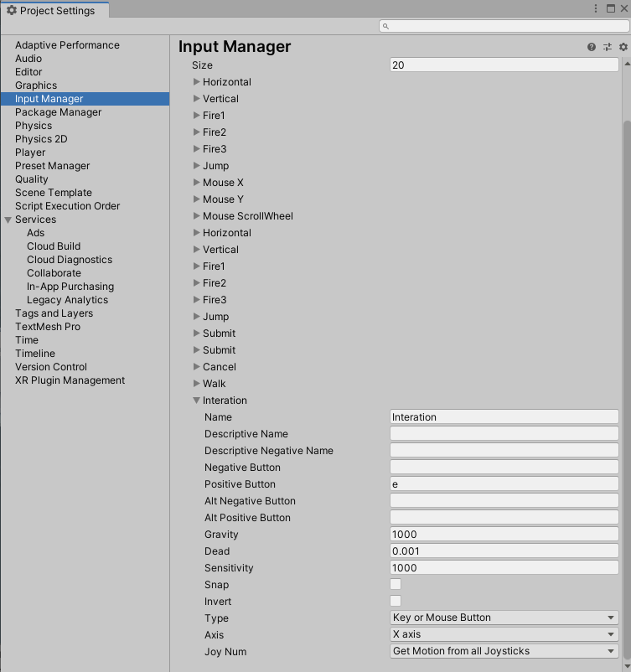Viewport: 631px width, 672px height.
Task: Open TextMesh Pro settings
Action: click(48, 327)
